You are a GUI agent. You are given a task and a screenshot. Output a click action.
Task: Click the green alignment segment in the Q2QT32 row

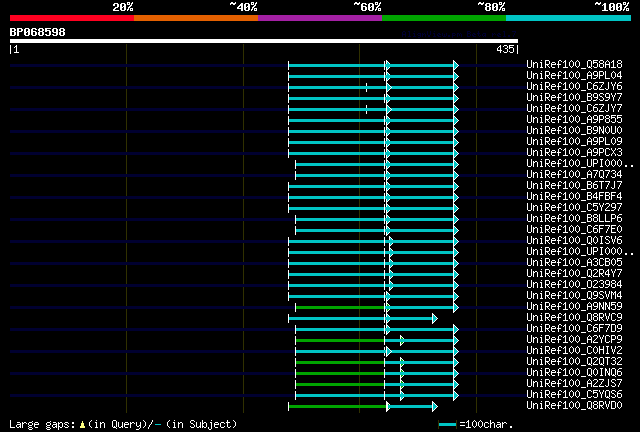click(x=340, y=363)
